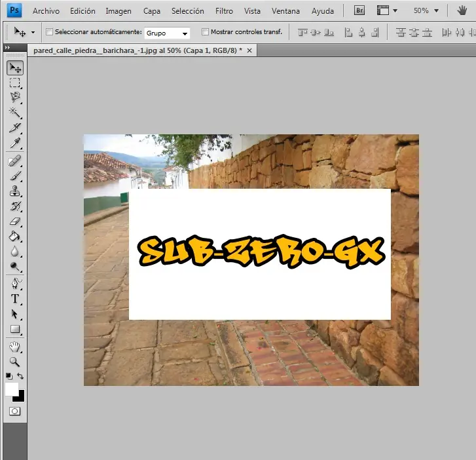Align bottom edges of layers
The image size is (476, 460).
pyautogui.click(x=329, y=32)
